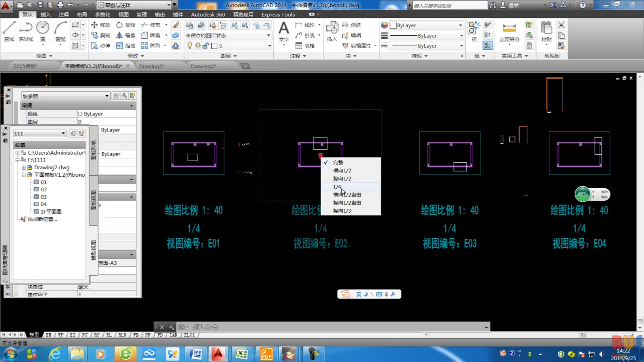Open the 图纸列表 vertical tab

pyautogui.click(x=93, y=151)
